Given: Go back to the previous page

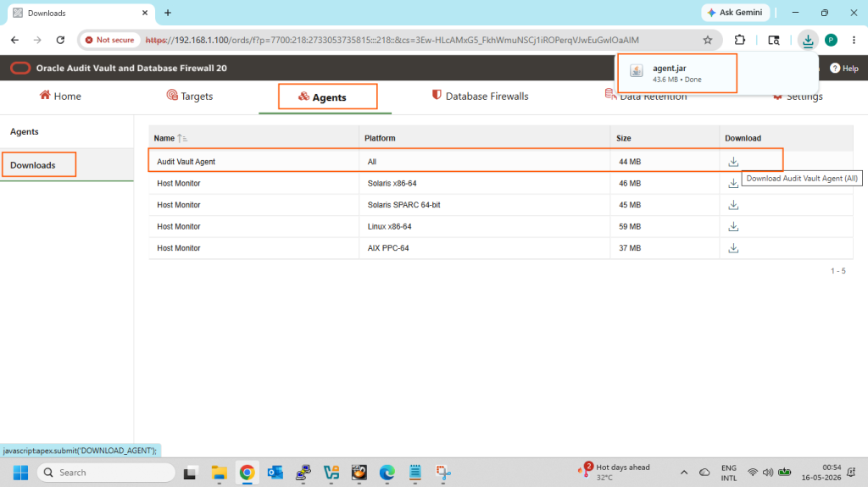Looking at the screenshot, I should (15, 40).
